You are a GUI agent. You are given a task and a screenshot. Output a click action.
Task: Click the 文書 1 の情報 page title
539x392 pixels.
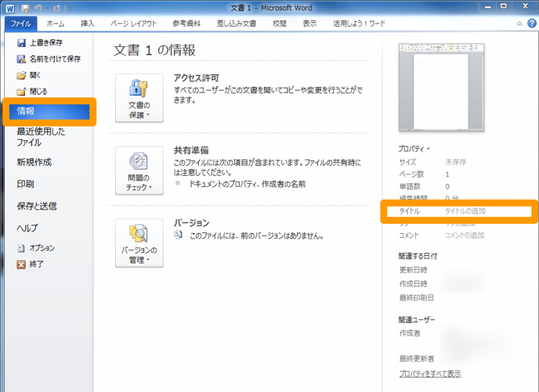click(x=154, y=50)
